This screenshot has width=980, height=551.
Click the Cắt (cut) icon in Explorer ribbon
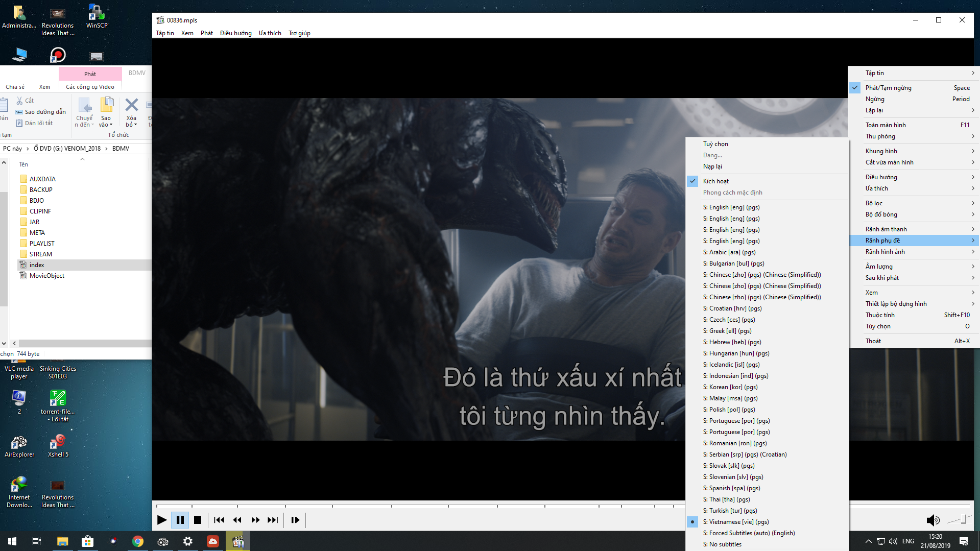(25, 101)
